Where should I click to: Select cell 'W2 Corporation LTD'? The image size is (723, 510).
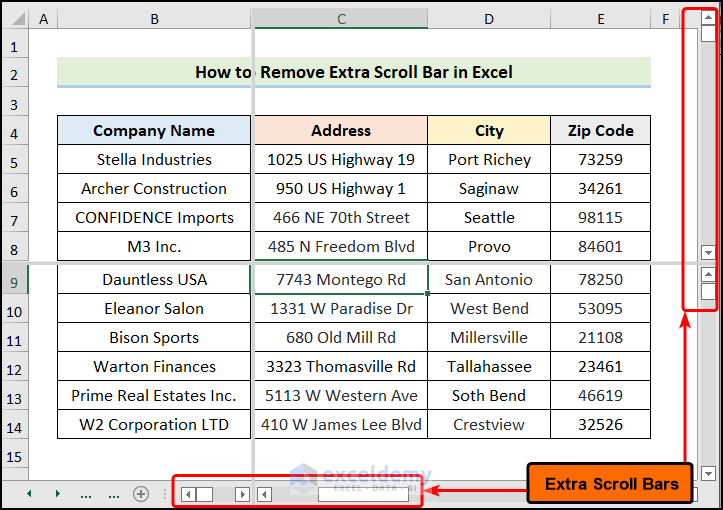[154, 425]
